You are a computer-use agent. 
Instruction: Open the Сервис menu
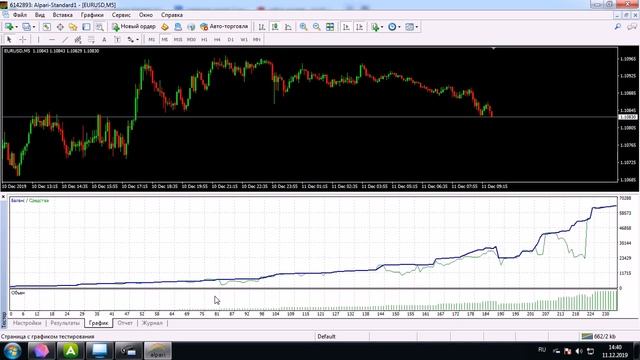(x=121, y=15)
